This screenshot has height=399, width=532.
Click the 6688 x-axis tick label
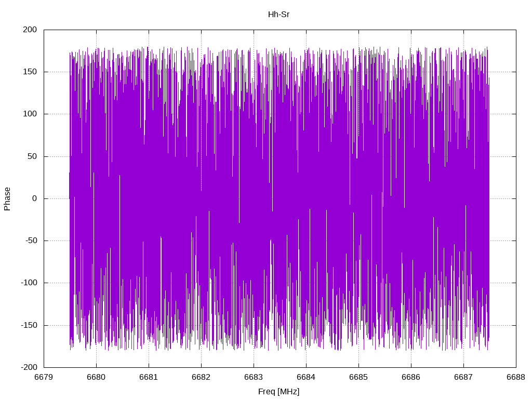click(516, 377)
